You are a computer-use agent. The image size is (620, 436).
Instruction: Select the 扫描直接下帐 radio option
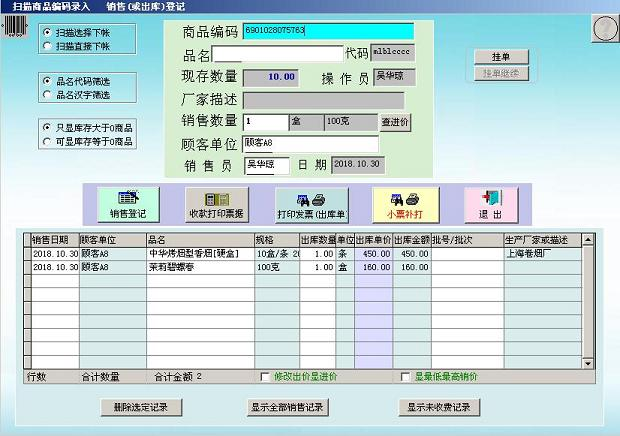point(47,46)
